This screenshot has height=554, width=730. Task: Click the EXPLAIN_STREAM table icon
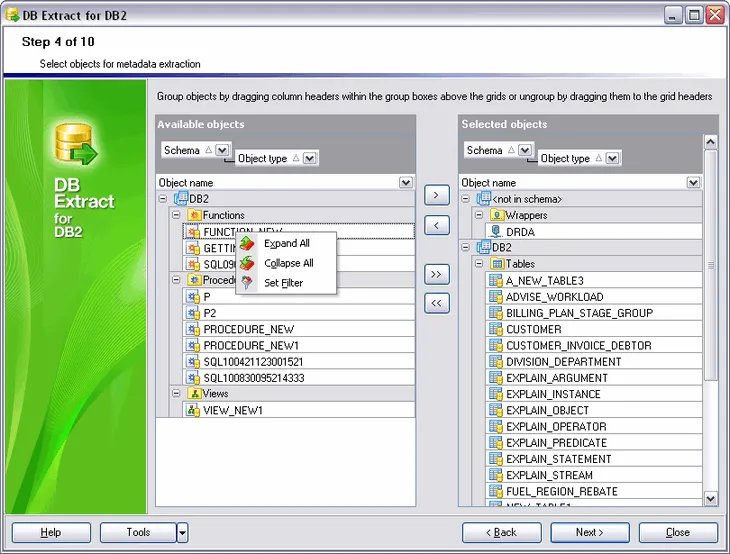(495, 475)
